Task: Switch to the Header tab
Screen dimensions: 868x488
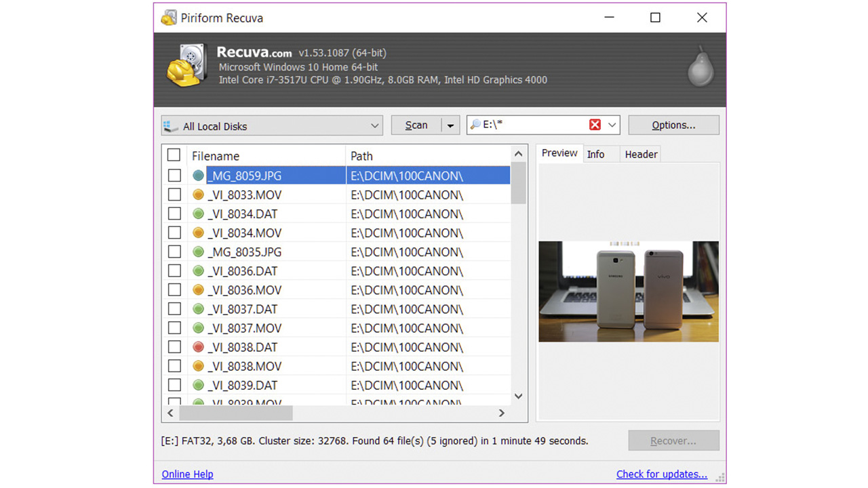Action: [641, 154]
